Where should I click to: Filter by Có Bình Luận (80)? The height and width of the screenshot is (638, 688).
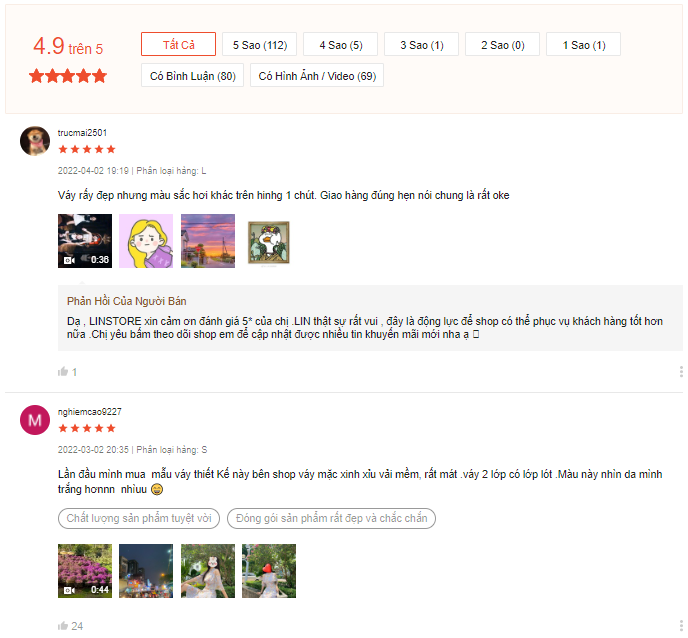192,76
